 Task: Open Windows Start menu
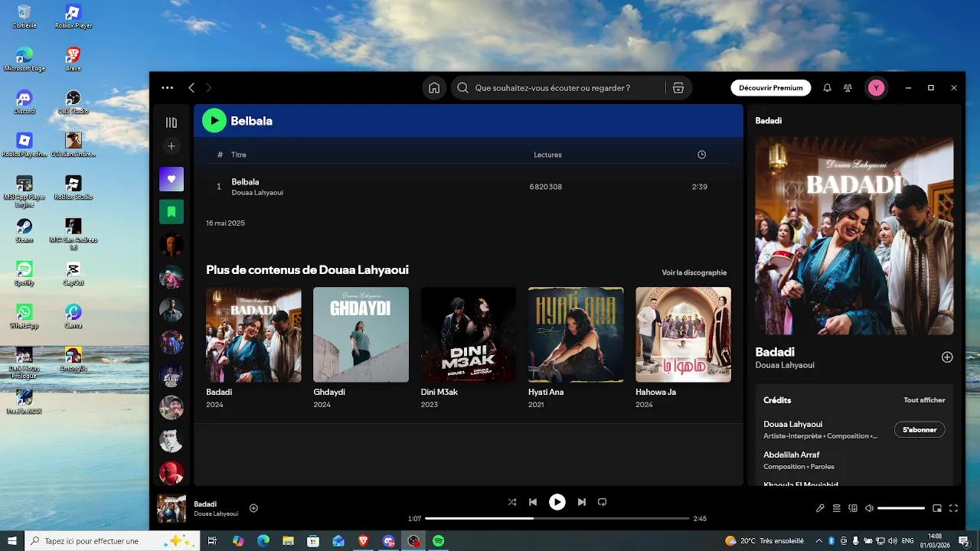(x=12, y=541)
